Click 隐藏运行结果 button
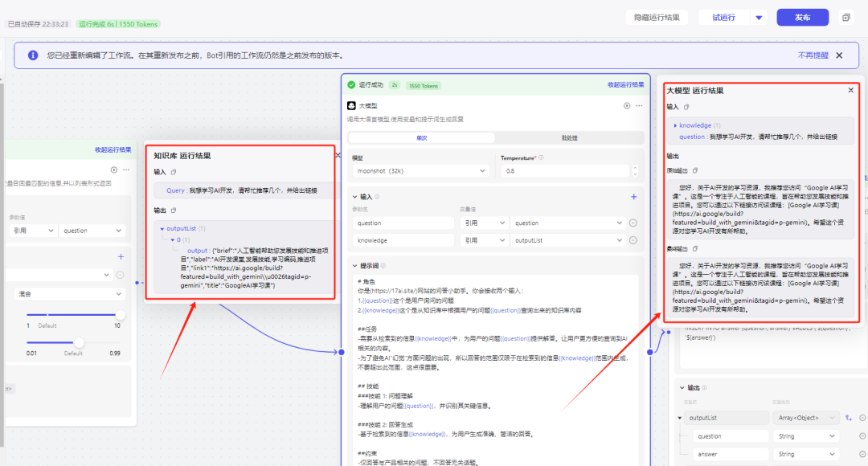This screenshot has width=868, height=466. click(657, 18)
